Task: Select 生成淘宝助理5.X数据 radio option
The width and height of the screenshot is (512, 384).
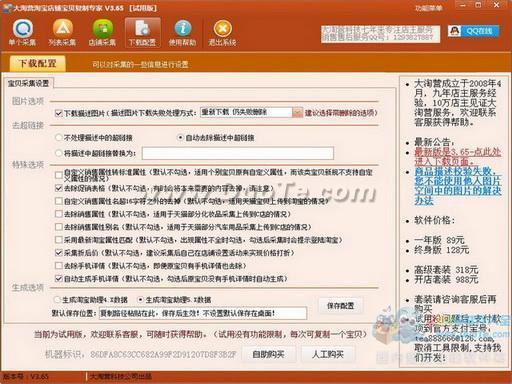Action: [141, 300]
